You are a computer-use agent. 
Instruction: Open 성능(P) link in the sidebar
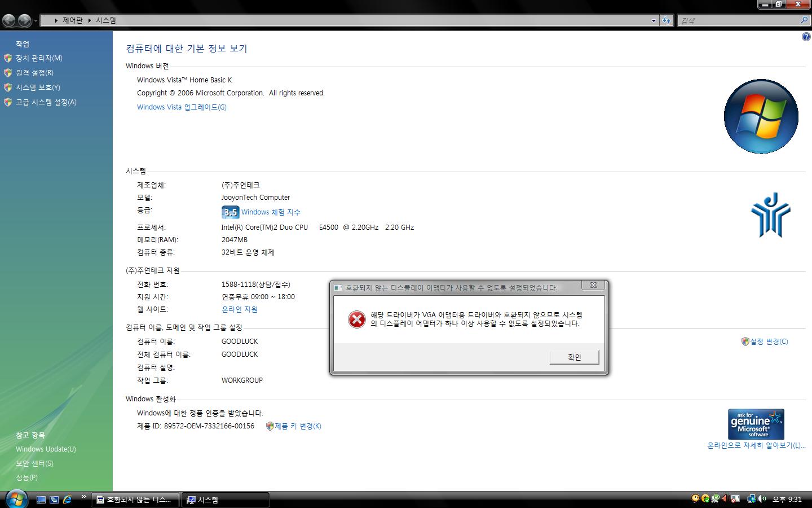coord(27,478)
